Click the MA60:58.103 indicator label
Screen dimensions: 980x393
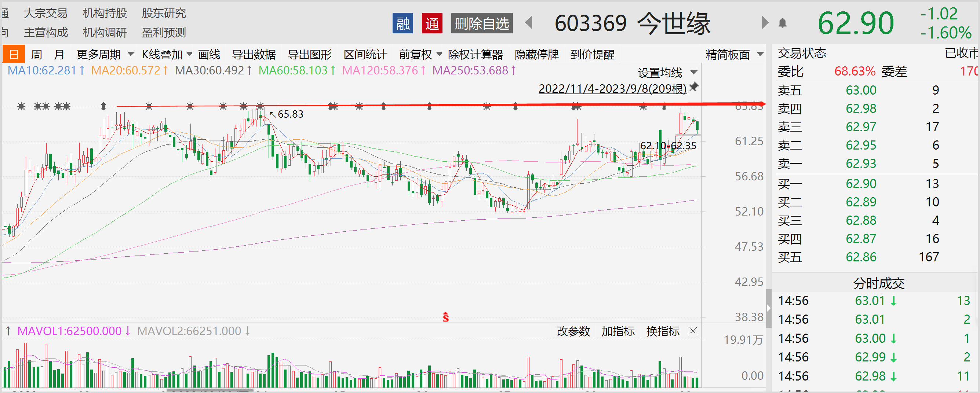pyautogui.click(x=297, y=71)
